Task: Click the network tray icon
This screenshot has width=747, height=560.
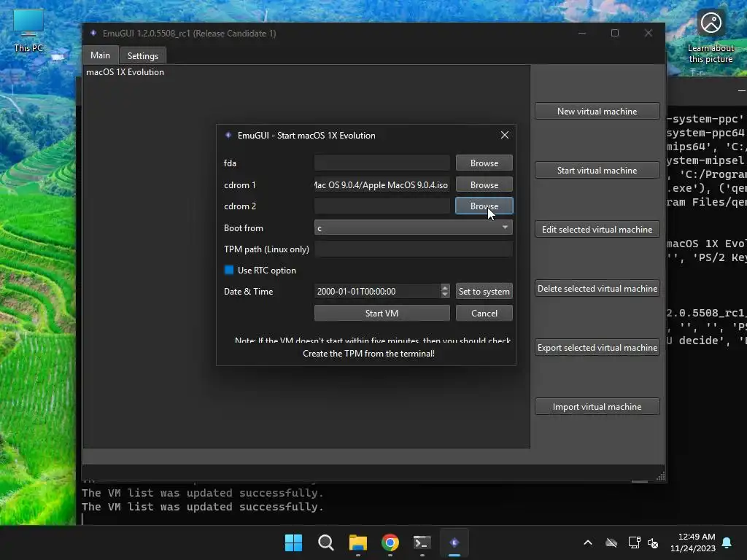Action: (x=634, y=542)
